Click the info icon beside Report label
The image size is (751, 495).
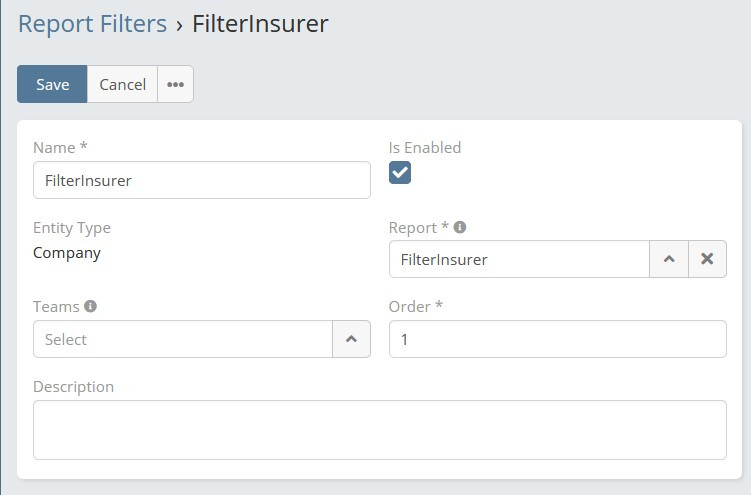point(460,227)
